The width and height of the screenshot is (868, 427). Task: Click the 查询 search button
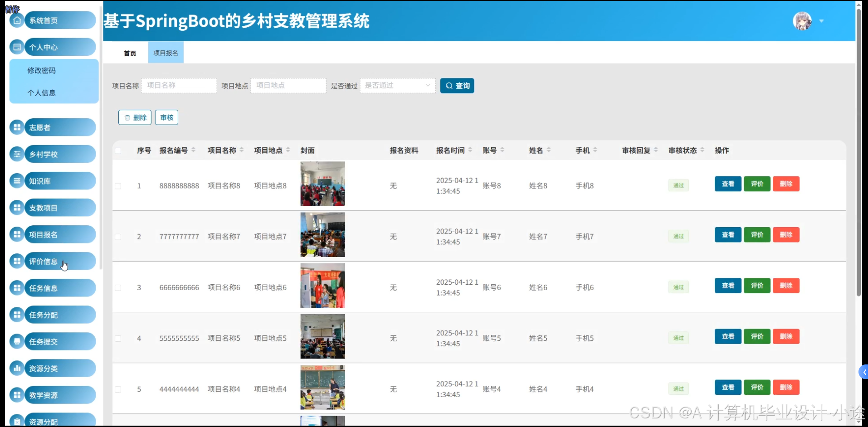tap(457, 86)
